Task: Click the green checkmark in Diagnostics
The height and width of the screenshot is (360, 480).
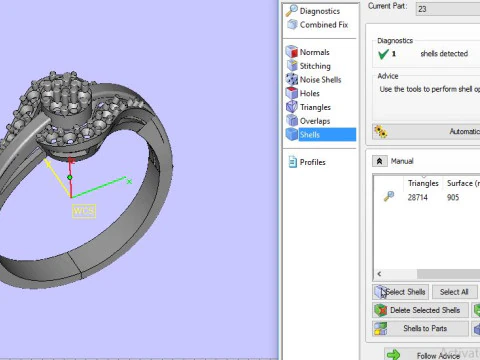Action: (x=383, y=54)
